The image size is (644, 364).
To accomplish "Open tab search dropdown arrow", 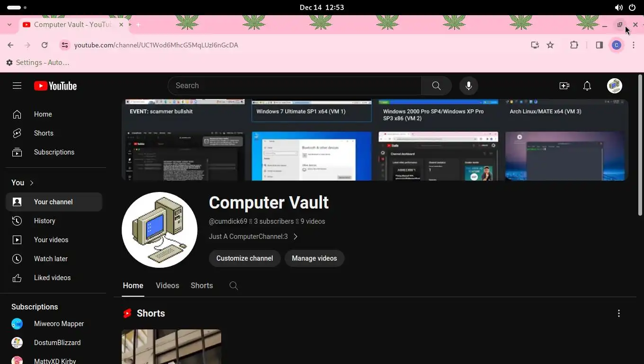I will pos(9,25).
